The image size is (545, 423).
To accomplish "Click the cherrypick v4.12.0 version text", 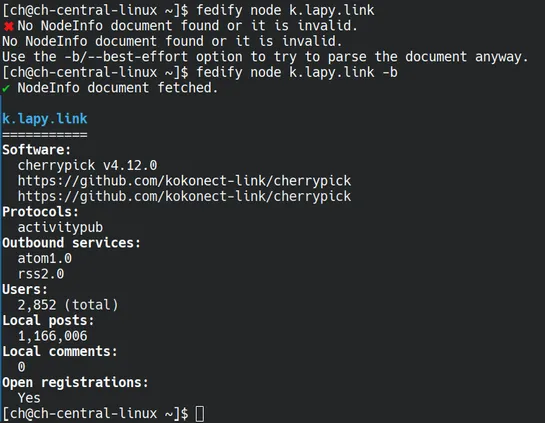I will point(88,165).
